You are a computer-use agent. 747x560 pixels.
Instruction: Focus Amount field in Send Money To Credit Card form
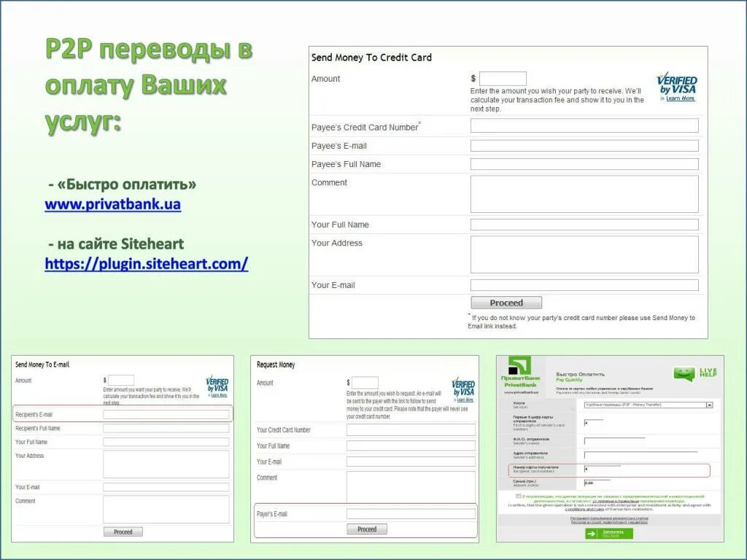tap(503, 79)
